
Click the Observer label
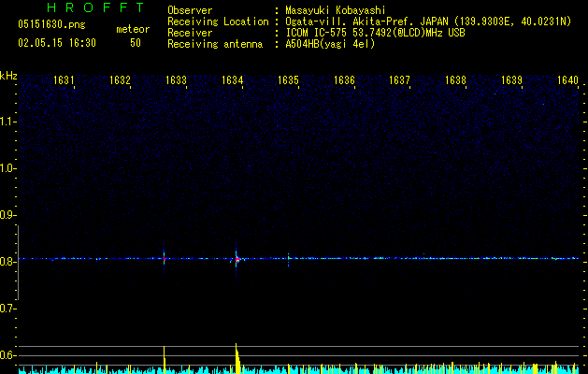pos(190,10)
